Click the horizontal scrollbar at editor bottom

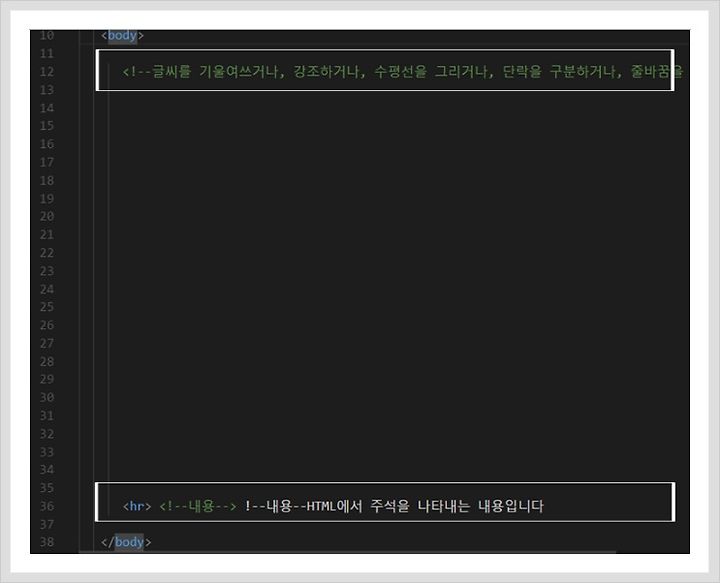pos(347,551)
